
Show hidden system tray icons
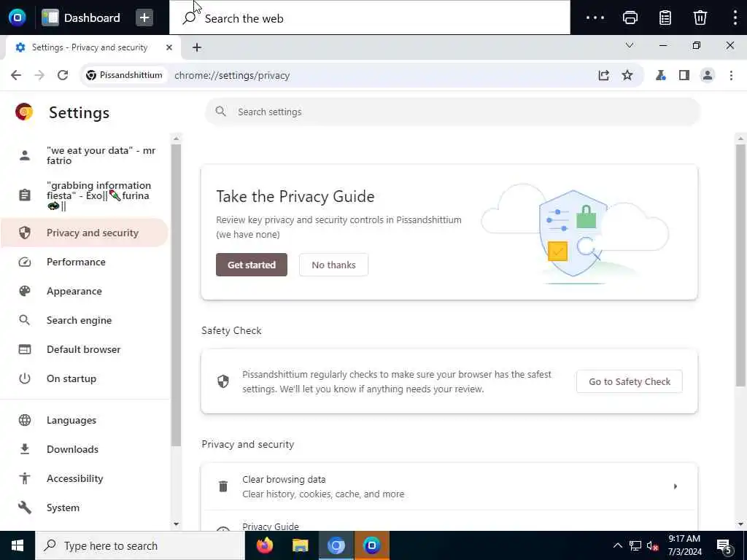[x=617, y=545]
